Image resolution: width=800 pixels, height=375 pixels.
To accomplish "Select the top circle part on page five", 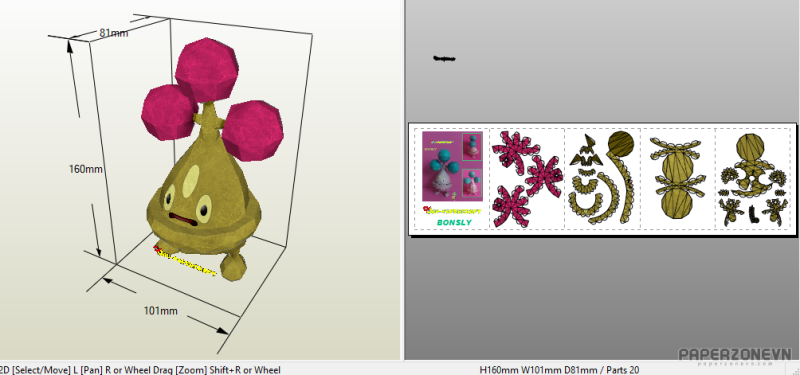I will (750, 146).
